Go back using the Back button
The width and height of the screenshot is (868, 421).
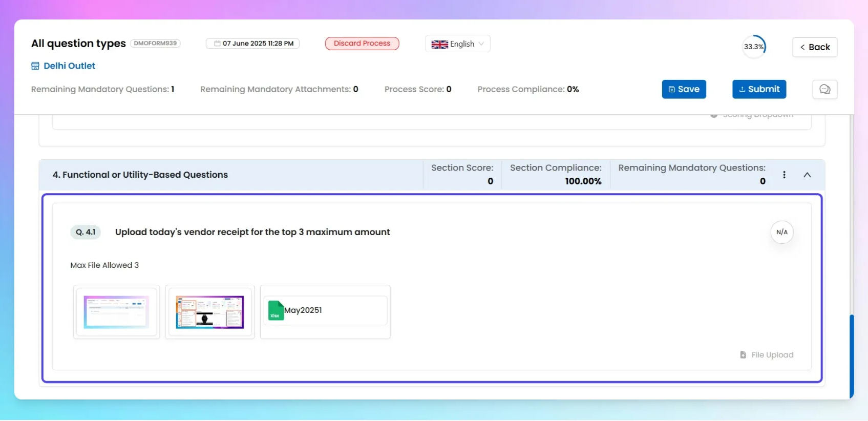tap(815, 47)
